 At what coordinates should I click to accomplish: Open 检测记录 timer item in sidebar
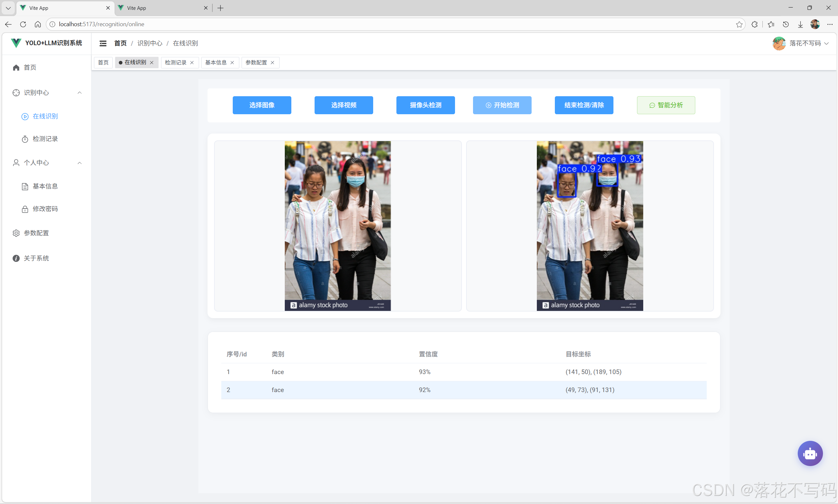pyautogui.click(x=45, y=139)
